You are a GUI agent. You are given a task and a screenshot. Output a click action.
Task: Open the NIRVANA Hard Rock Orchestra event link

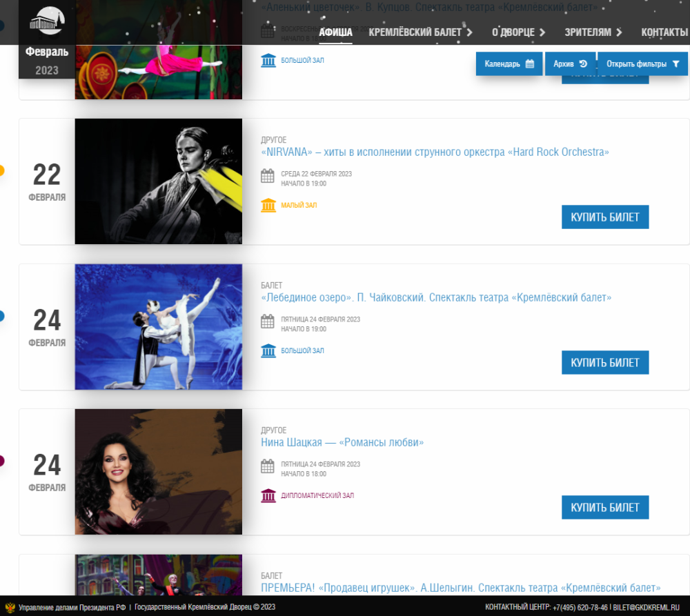435,152
